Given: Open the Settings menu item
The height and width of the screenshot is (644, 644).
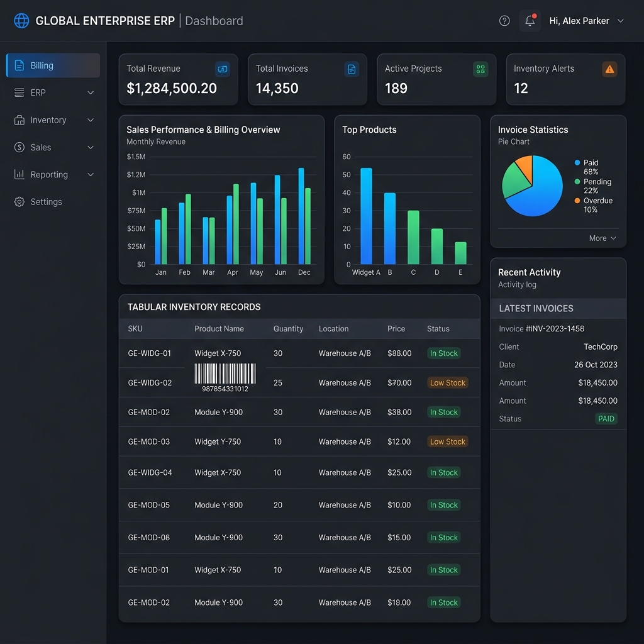Looking at the screenshot, I should pyautogui.click(x=53, y=202).
